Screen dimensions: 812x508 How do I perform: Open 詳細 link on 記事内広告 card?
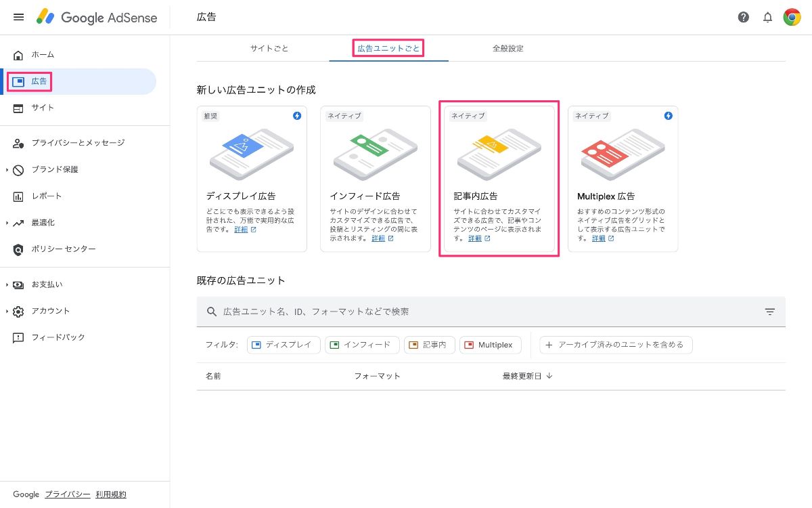click(x=475, y=238)
